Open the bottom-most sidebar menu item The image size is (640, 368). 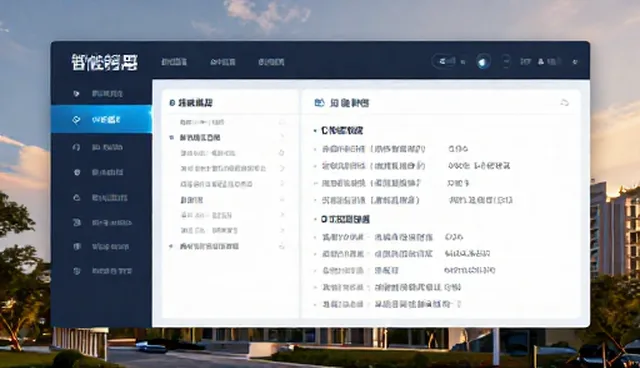(x=101, y=271)
